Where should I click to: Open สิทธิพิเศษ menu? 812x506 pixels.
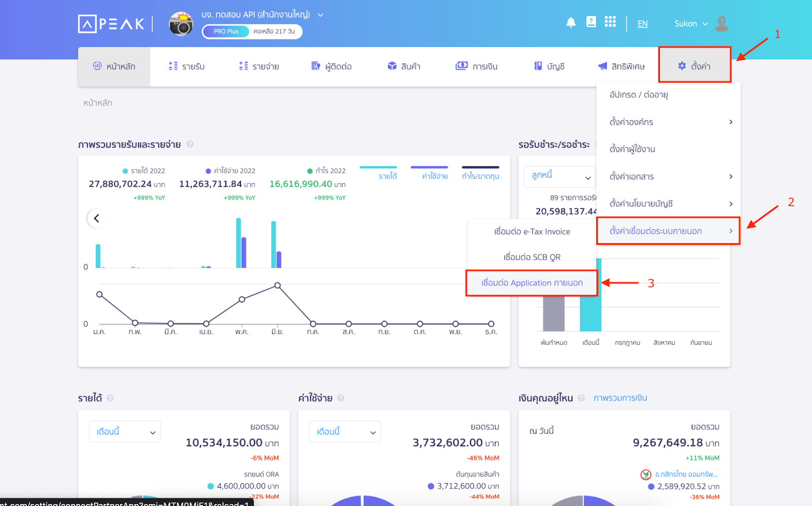click(622, 66)
